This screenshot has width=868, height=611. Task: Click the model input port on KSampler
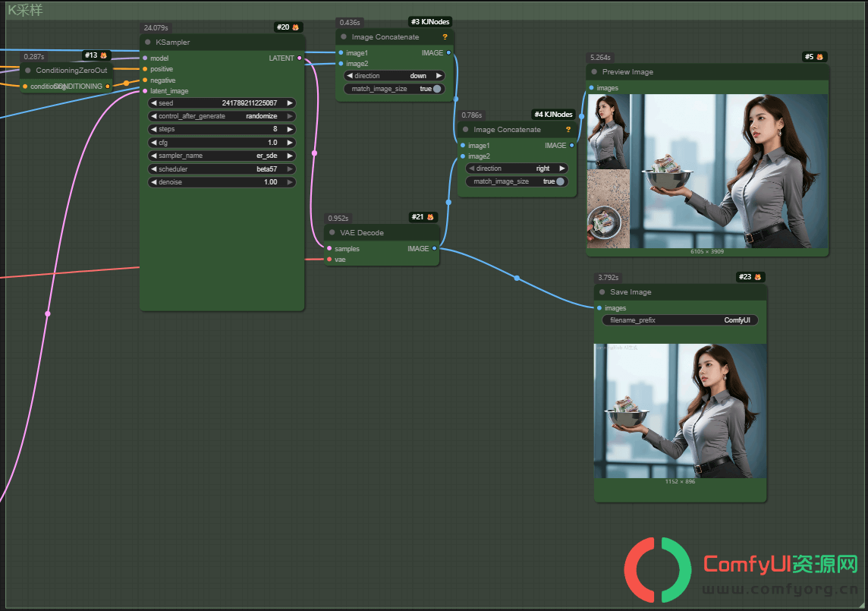pyautogui.click(x=145, y=58)
